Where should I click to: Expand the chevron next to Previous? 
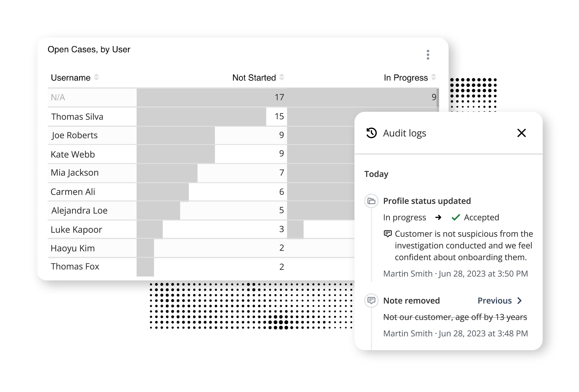coord(519,301)
